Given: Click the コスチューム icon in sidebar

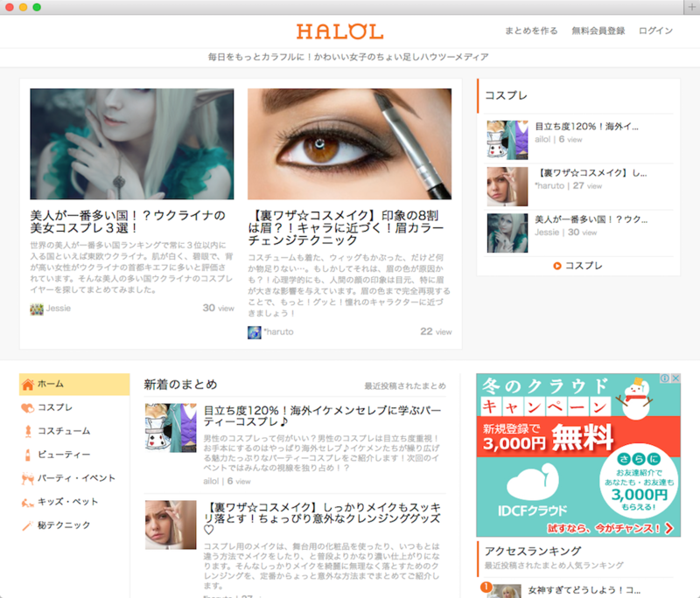Looking at the screenshot, I should click(28, 431).
